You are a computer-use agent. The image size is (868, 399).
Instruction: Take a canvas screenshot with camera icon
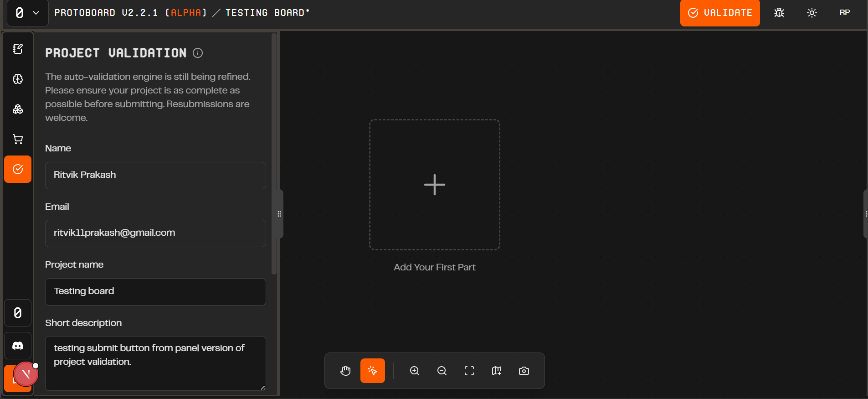click(x=524, y=371)
